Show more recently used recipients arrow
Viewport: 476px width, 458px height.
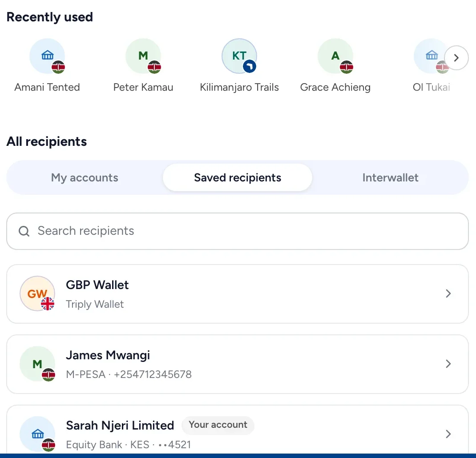pyautogui.click(x=456, y=58)
